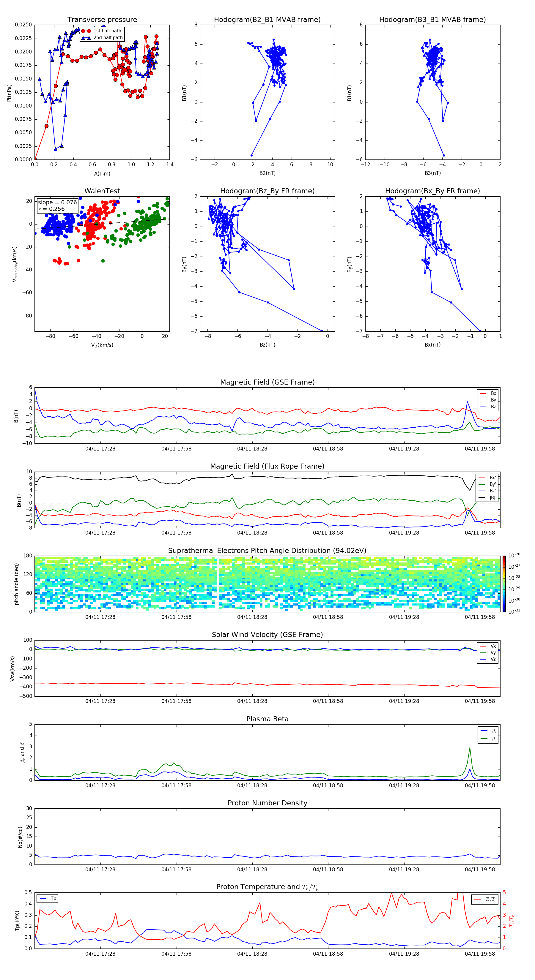Click '04/11 17:58' tick in Proton Density panel
Screen dimensions: 535x980
pyautogui.click(x=176, y=870)
